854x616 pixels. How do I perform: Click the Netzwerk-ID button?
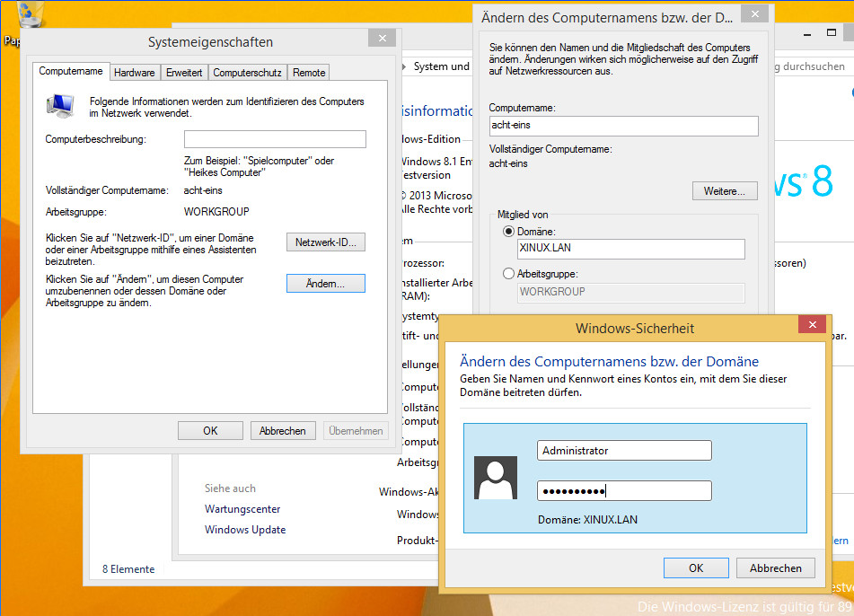(326, 242)
